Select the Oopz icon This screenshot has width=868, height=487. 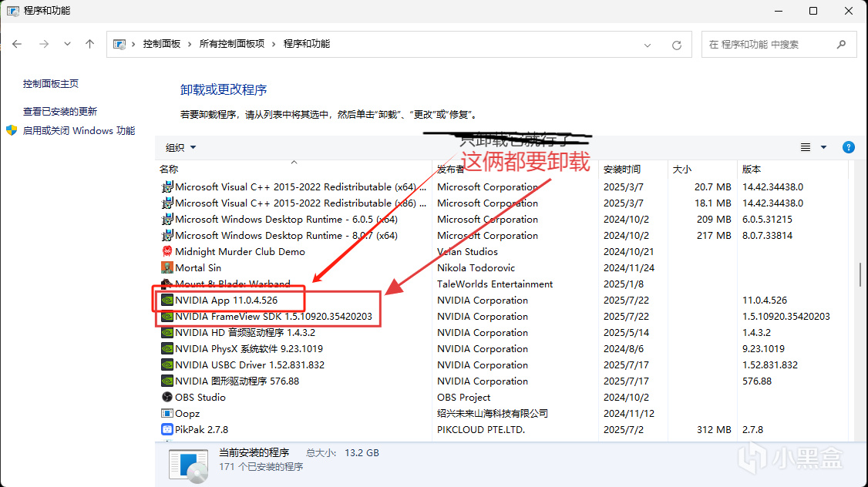click(x=167, y=413)
